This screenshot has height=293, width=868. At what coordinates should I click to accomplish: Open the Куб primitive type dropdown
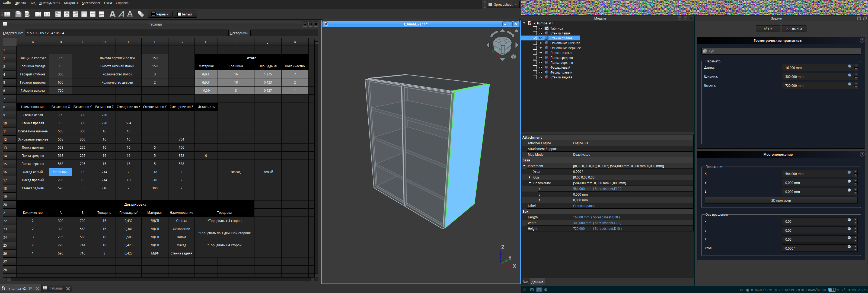pyautogui.click(x=781, y=51)
